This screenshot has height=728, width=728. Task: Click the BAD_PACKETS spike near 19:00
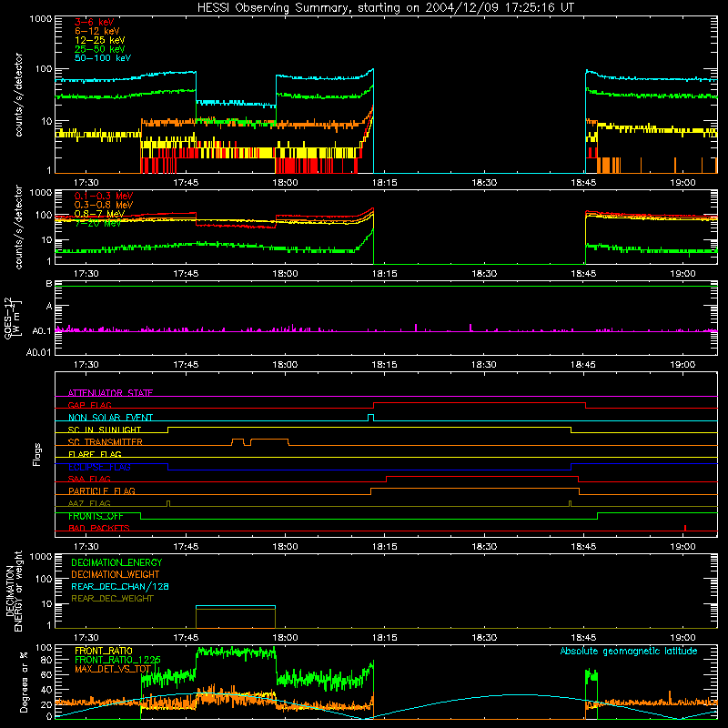click(x=685, y=528)
